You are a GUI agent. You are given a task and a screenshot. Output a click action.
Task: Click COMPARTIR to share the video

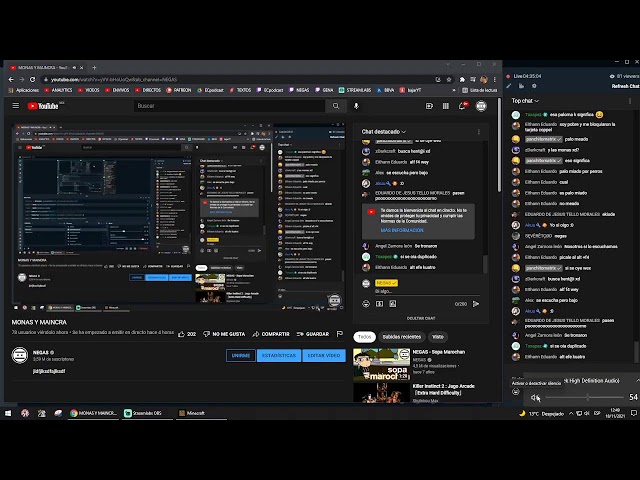click(271, 334)
